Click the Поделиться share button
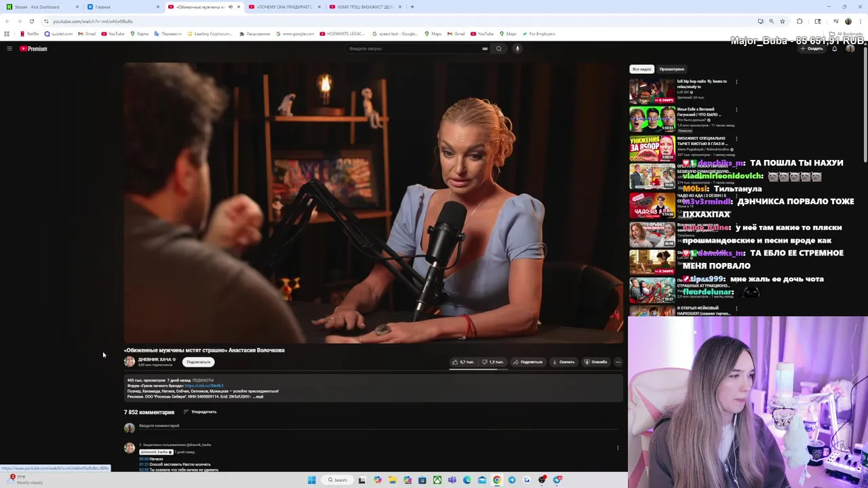 click(528, 362)
